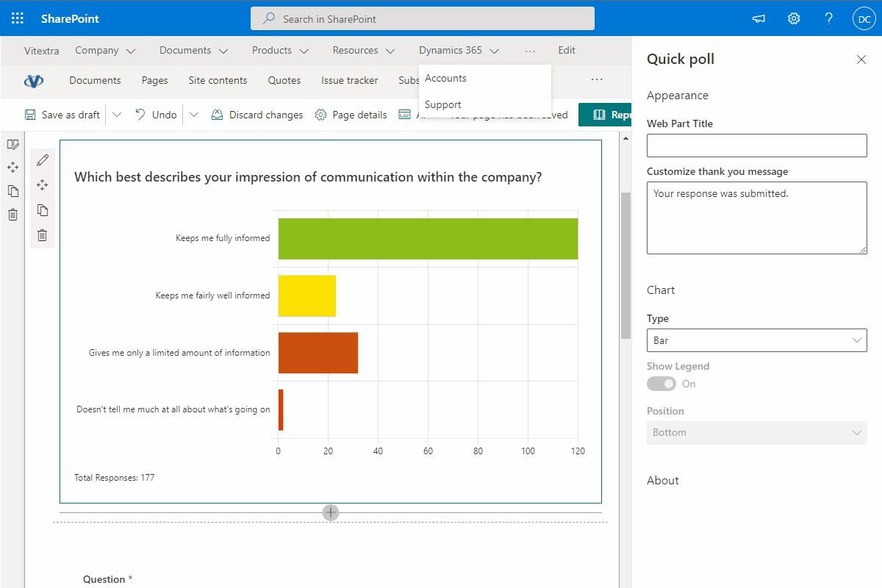Click the delete web part trash icon
This screenshot has width=882, height=588.
[x=43, y=235]
